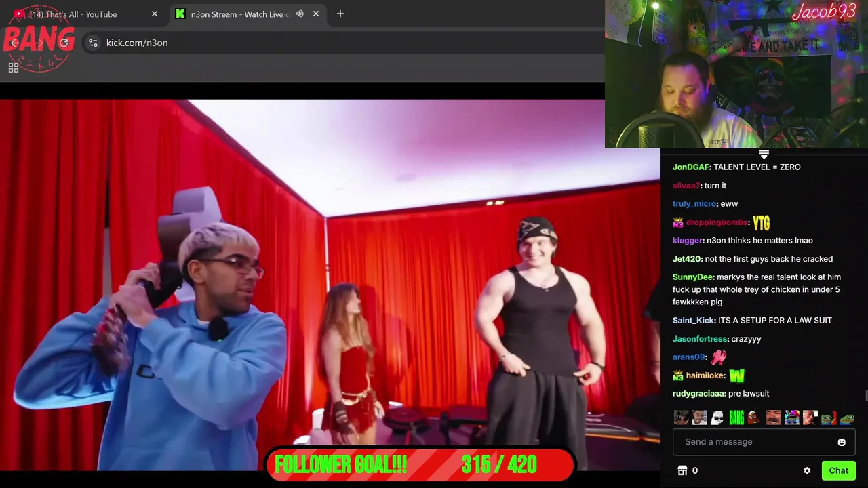The height and width of the screenshot is (488, 868).
Task: Open the channel shop icon
Action: pos(682,470)
